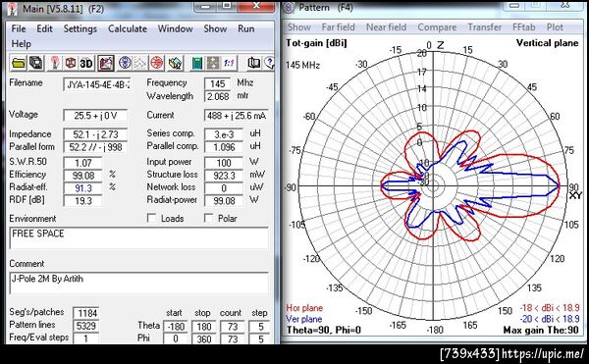Click the Voltage field 25.5 + j 0 V

pos(95,115)
